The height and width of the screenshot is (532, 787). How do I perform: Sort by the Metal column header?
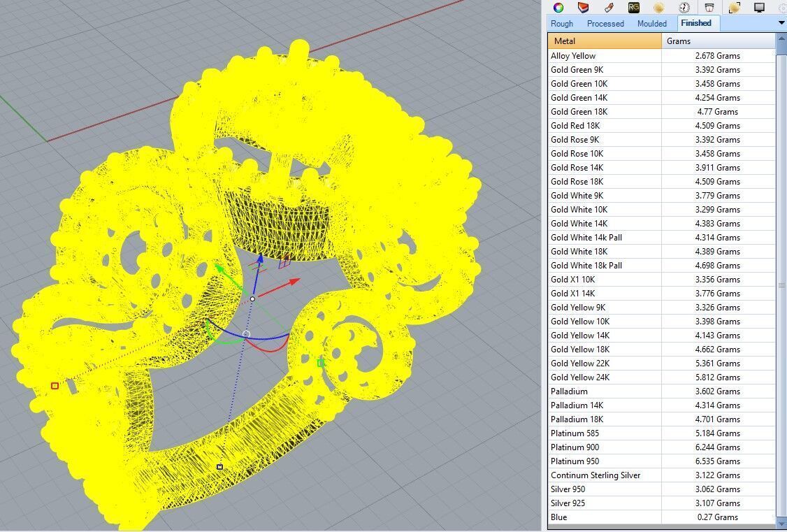605,41
